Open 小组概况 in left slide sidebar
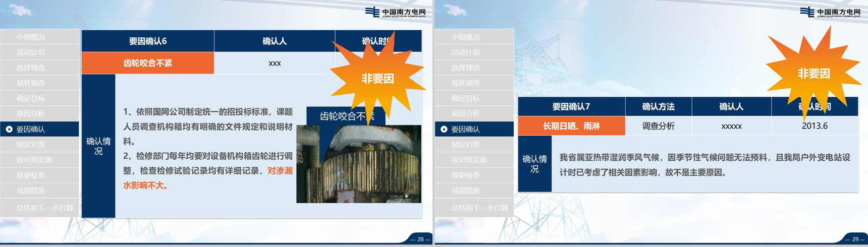This screenshot has width=868, height=247. (31, 37)
